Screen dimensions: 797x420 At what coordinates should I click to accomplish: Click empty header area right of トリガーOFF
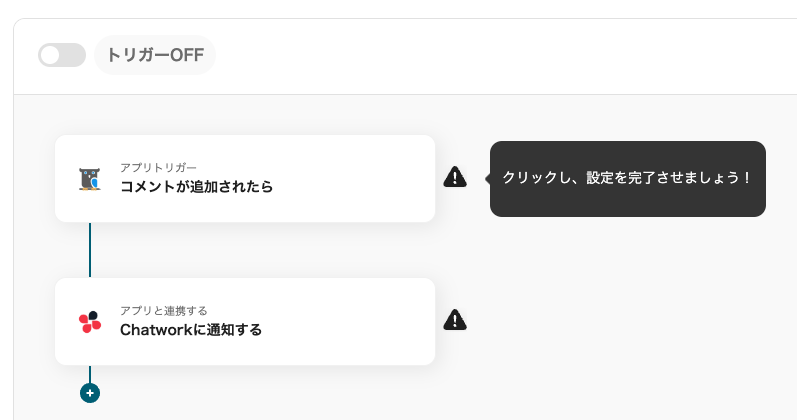point(500,55)
